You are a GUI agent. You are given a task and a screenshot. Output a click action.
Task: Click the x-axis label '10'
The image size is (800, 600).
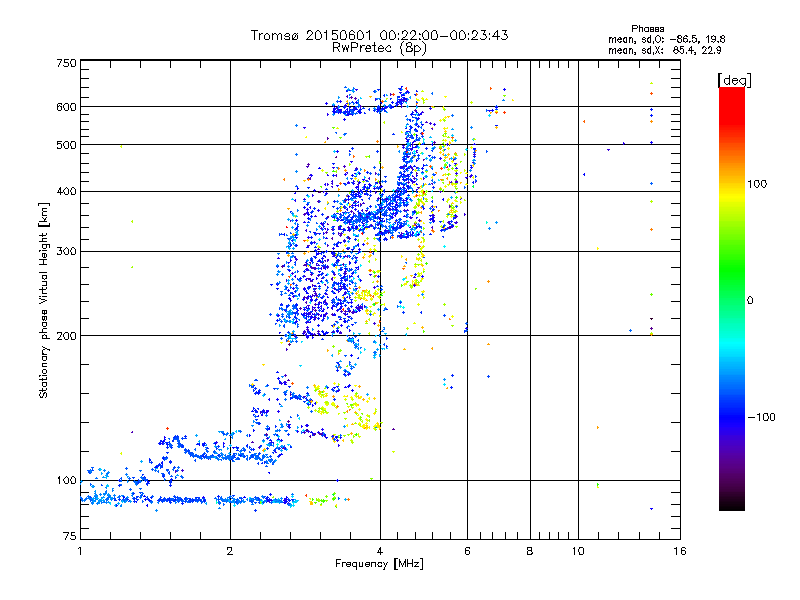pyautogui.click(x=578, y=551)
